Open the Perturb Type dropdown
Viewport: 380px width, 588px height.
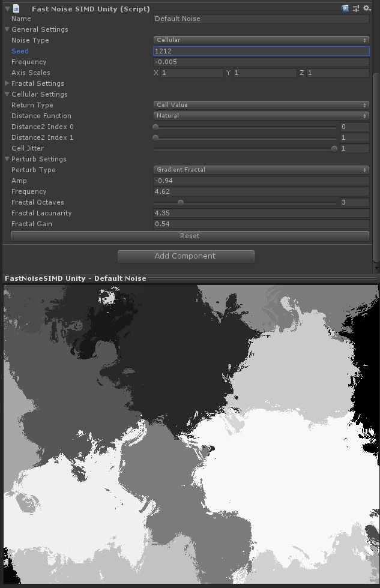click(x=261, y=170)
